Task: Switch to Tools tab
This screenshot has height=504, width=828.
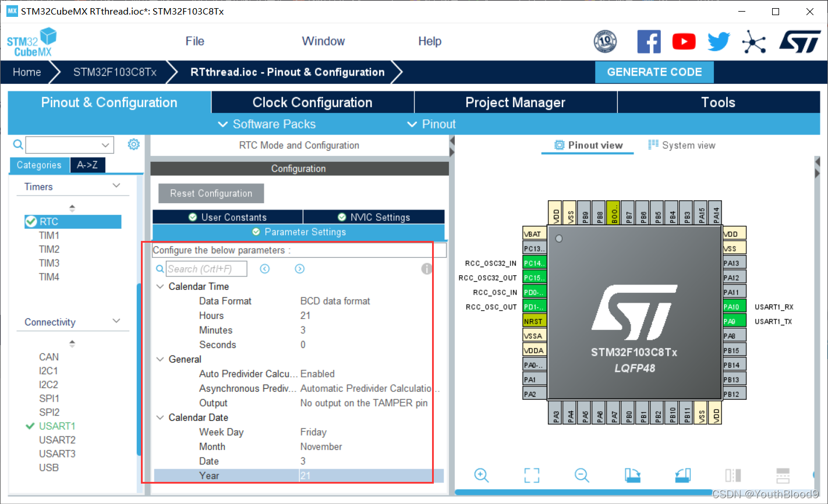Action: (x=719, y=102)
